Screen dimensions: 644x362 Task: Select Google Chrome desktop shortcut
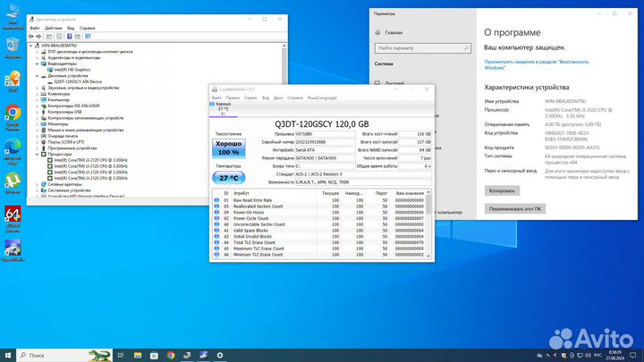(13, 117)
